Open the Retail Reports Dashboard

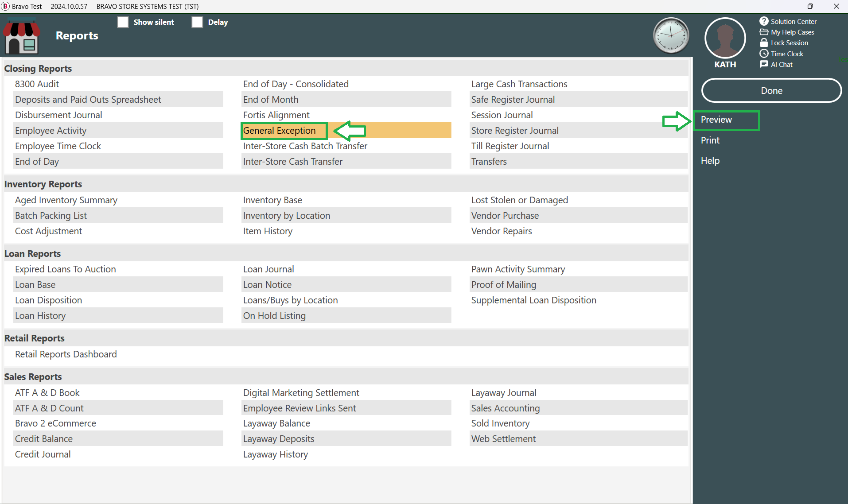118,354
